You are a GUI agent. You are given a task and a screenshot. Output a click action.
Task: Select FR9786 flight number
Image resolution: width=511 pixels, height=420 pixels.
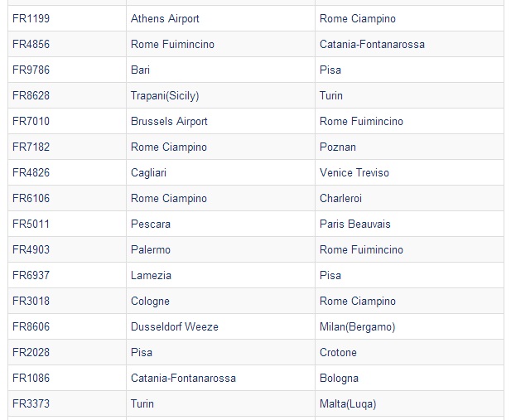[x=67, y=70]
